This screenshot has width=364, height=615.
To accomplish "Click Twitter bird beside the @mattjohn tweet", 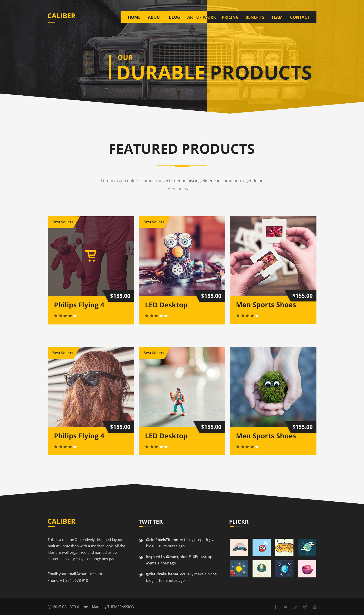I will click(141, 557).
